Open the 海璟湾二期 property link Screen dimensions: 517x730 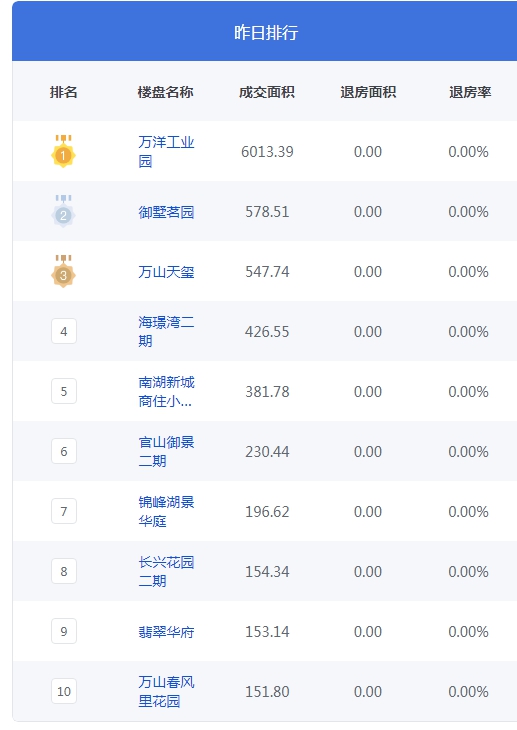click(x=166, y=331)
